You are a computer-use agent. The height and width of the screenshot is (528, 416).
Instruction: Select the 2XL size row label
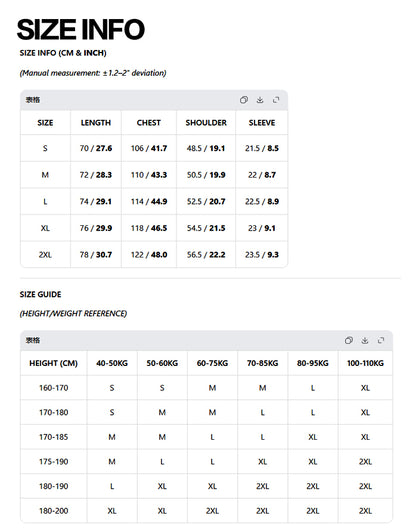coord(45,255)
